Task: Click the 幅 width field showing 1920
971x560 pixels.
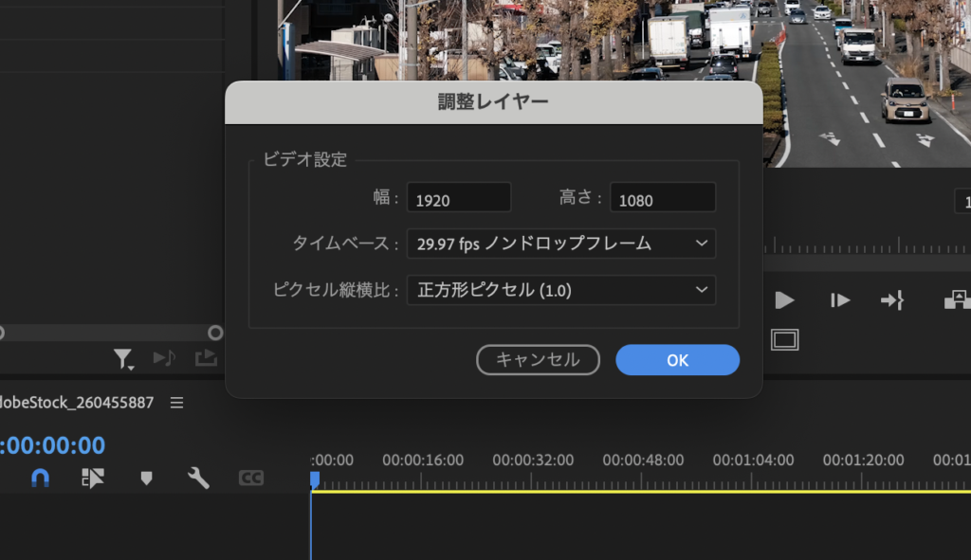Action: 459,198
